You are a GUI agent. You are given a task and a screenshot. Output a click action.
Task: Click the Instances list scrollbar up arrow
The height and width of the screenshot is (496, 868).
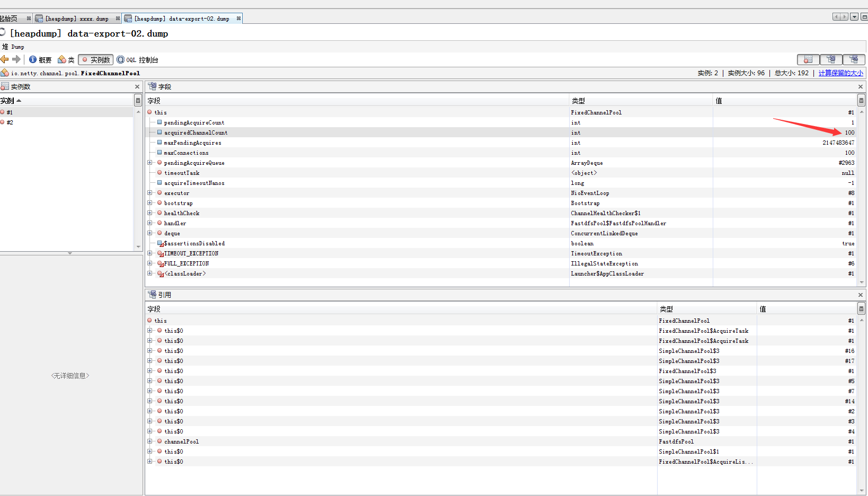138,112
